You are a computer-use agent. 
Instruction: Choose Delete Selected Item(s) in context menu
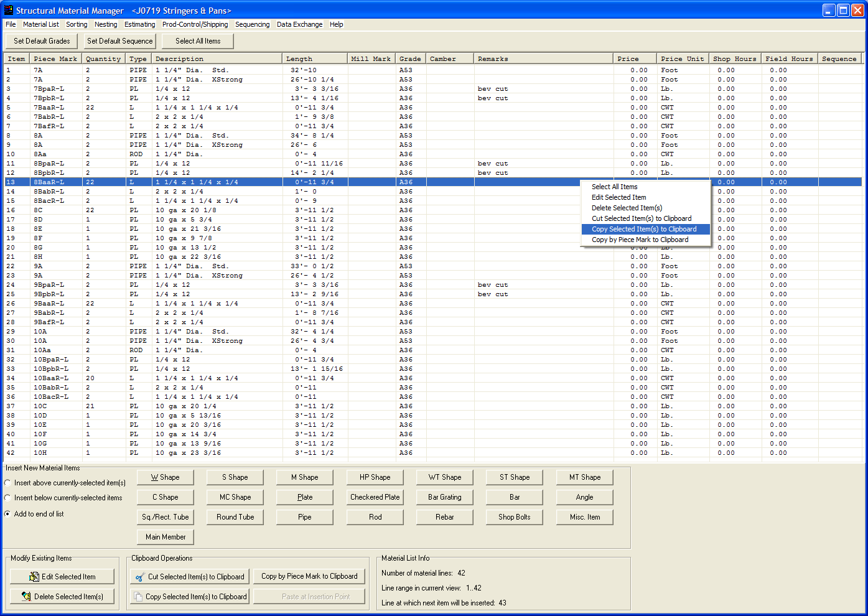coord(645,208)
